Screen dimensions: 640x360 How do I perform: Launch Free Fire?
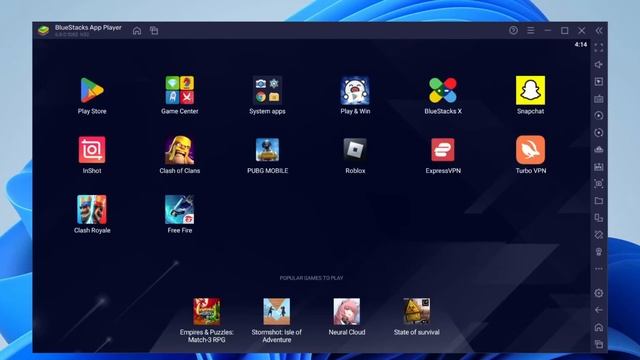(180, 209)
